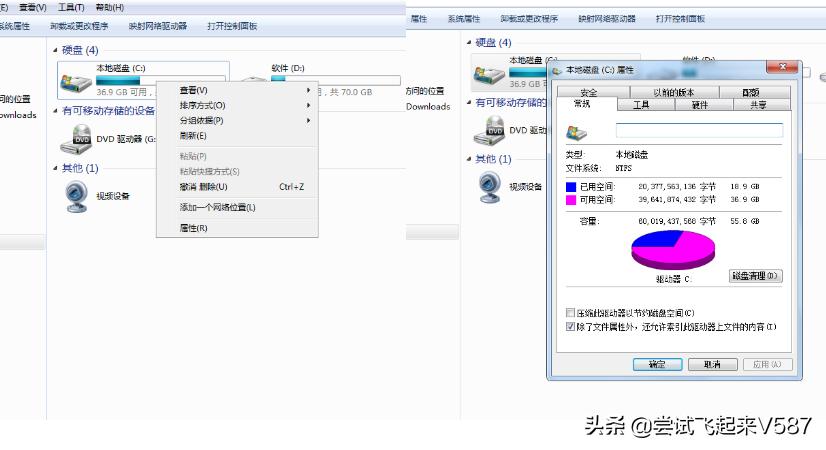Switch to the 以前的版本 tab
This screenshot has width=826, height=450.
pos(674,92)
